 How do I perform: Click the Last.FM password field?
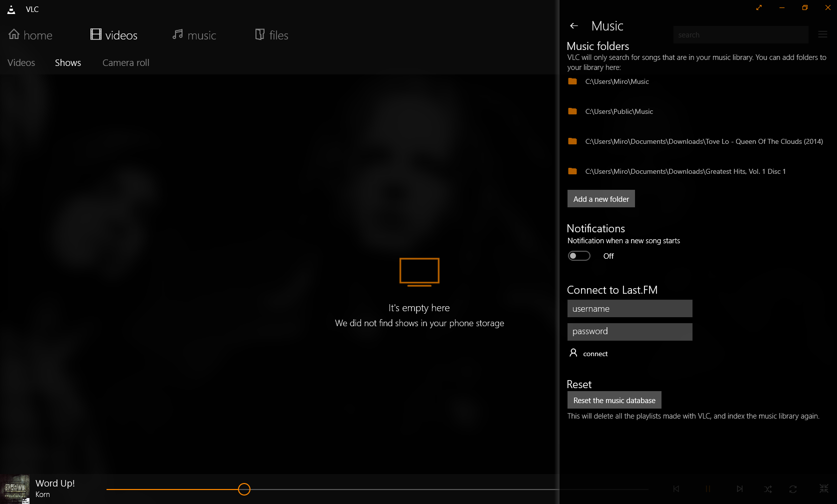629,332
